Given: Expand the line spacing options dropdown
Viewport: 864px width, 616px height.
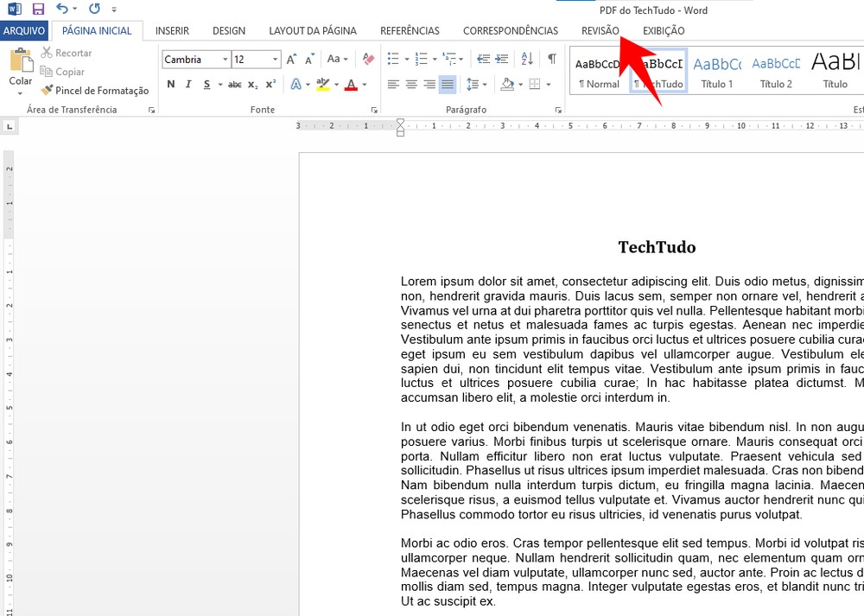Looking at the screenshot, I should pos(485,84).
